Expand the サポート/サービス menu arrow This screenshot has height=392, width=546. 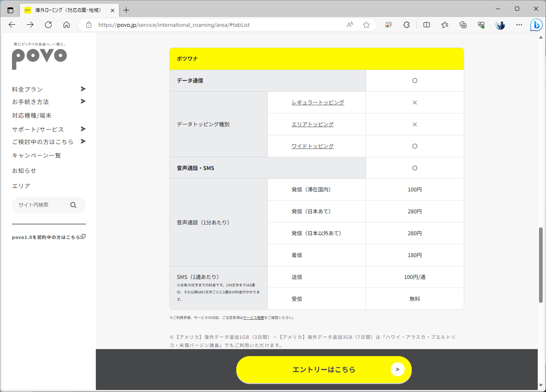(83, 129)
